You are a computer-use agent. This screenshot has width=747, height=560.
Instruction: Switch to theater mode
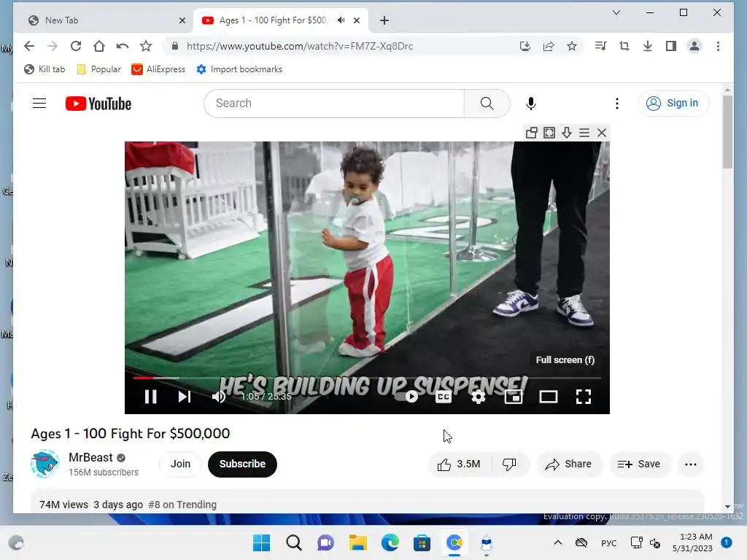point(549,397)
